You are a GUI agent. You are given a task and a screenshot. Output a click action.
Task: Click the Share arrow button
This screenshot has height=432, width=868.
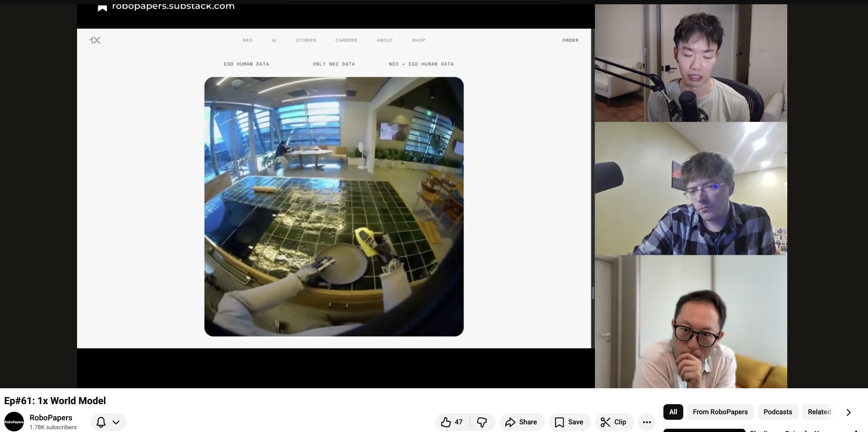click(521, 422)
